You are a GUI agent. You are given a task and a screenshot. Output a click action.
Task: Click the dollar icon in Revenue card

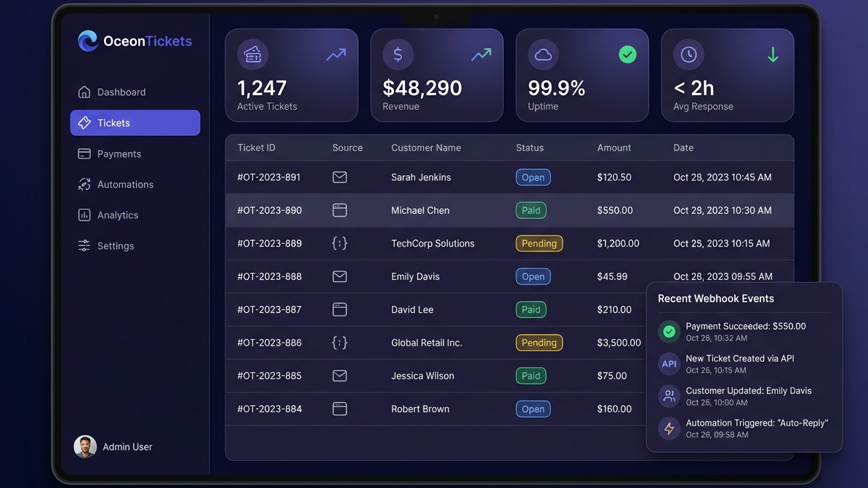coord(398,55)
